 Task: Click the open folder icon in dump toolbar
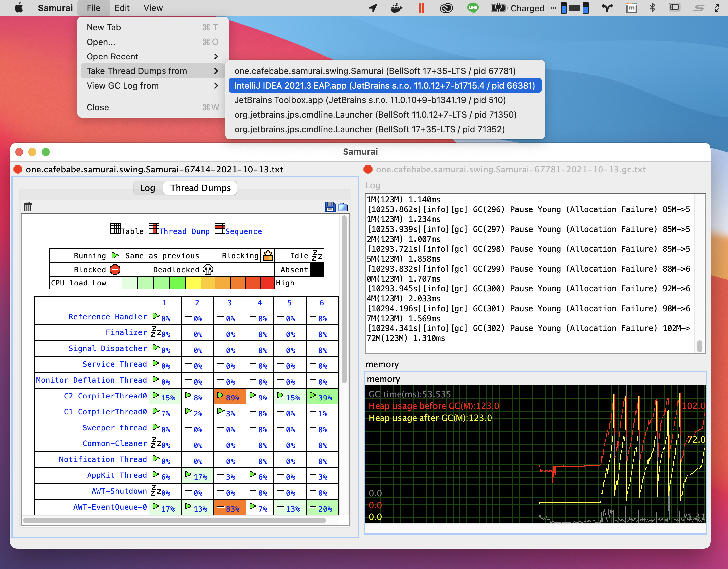(x=343, y=207)
